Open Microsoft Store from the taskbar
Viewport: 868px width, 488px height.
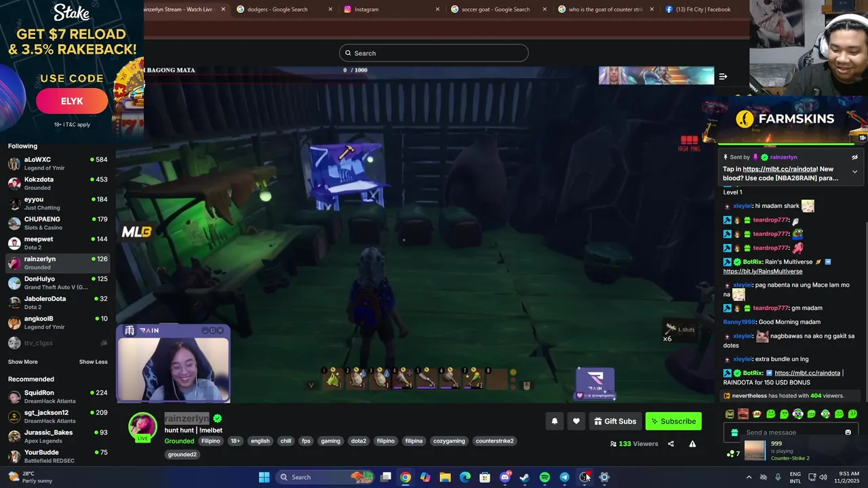point(485,477)
